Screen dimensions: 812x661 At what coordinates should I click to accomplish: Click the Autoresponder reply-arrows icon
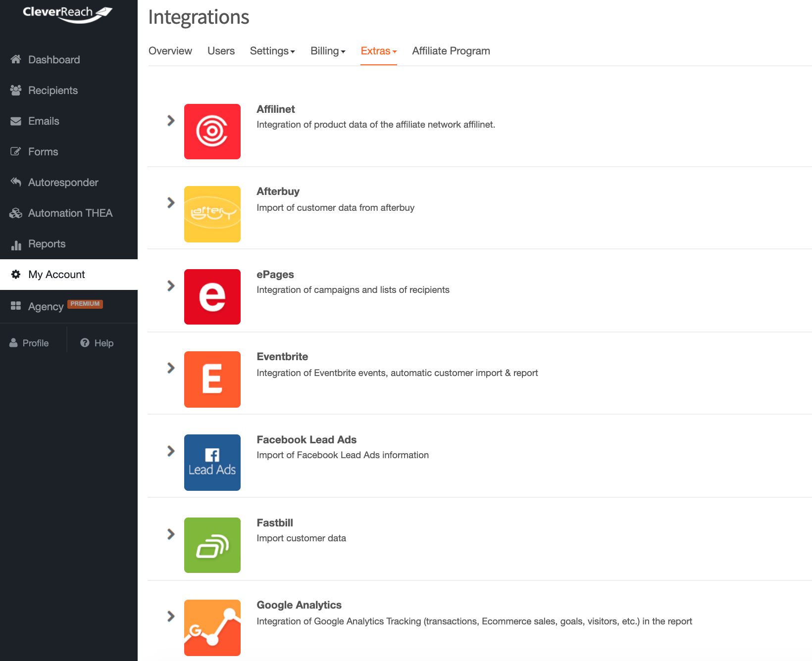(16, 182)
